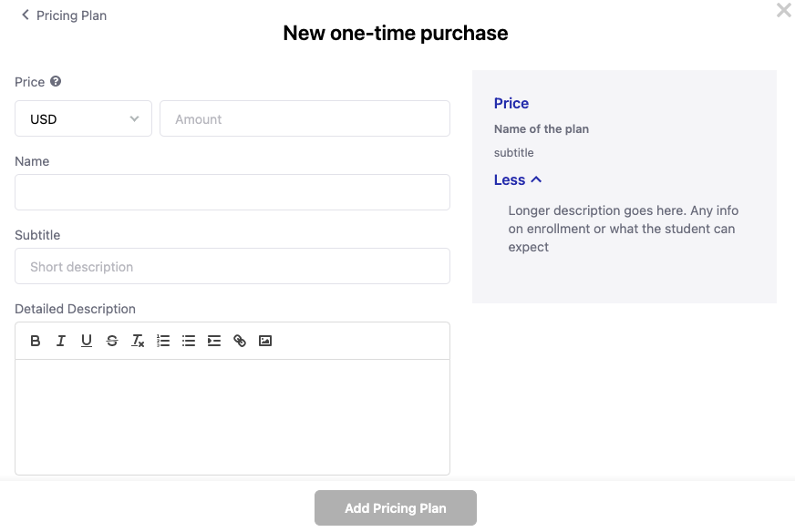This screenshot has width=795, height=532.
Task: Click the Add Pricing Plan button
Action: click(x=396, y=508)
